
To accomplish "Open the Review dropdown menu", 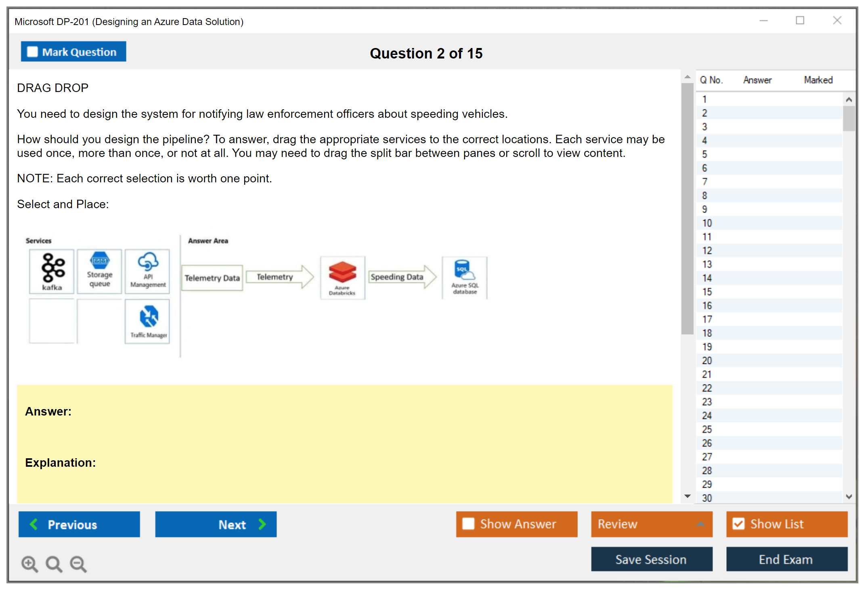I will coord(651,524).
